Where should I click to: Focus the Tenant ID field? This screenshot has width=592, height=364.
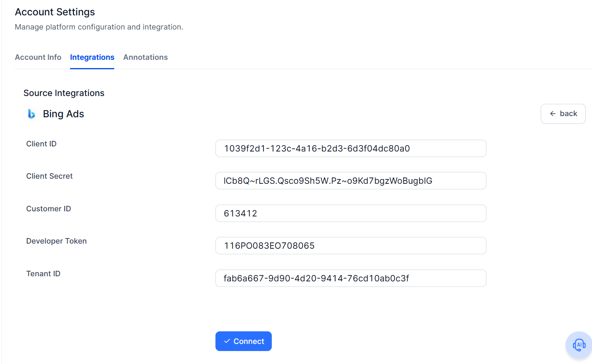[351, 278]
